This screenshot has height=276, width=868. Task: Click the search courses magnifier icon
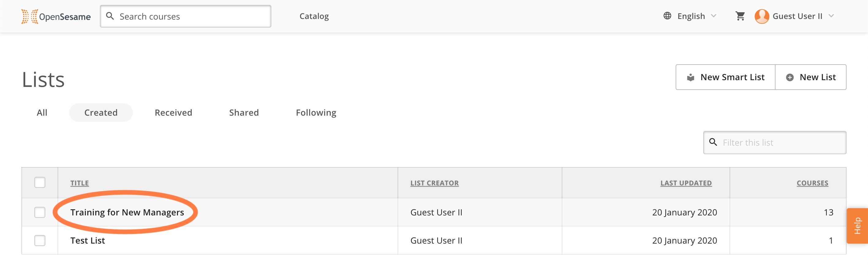[x=110, y=16]
